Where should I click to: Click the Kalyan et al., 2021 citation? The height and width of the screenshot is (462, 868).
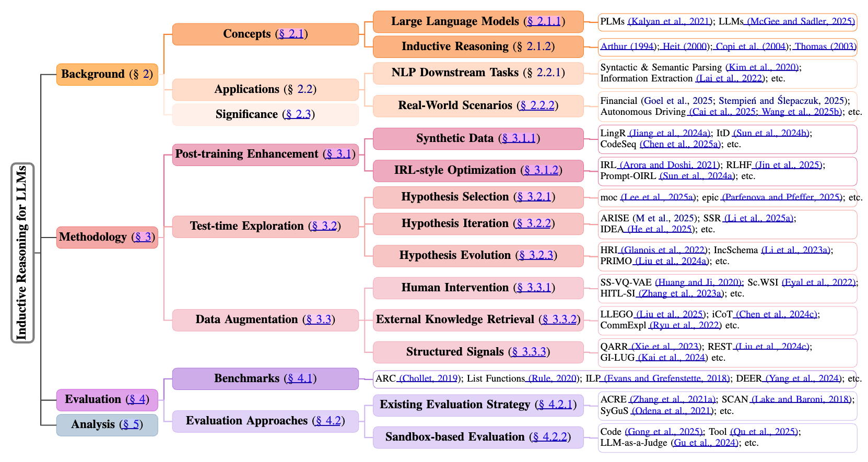pyautogui.click(x=669, y=21)
